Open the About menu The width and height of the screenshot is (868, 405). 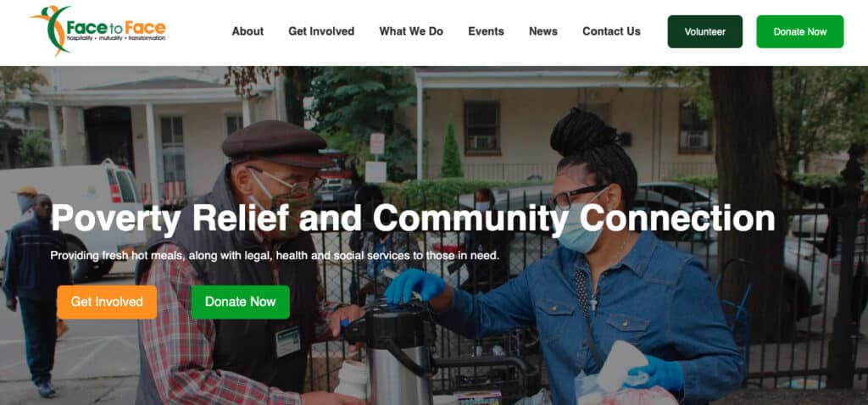[248, 31]
